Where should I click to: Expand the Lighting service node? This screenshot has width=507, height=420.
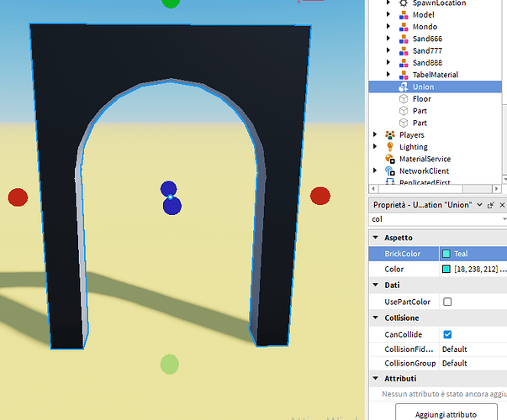tap(375, 146)
